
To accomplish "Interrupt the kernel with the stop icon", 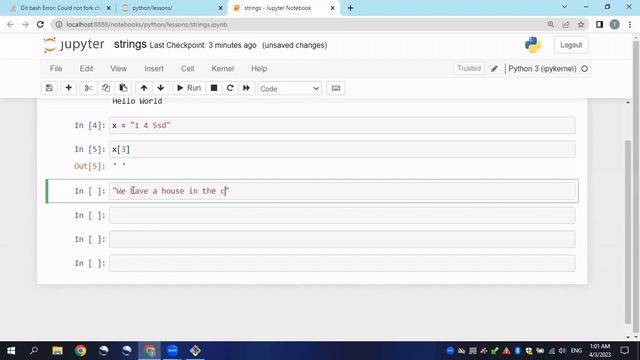I will (213, 88).
